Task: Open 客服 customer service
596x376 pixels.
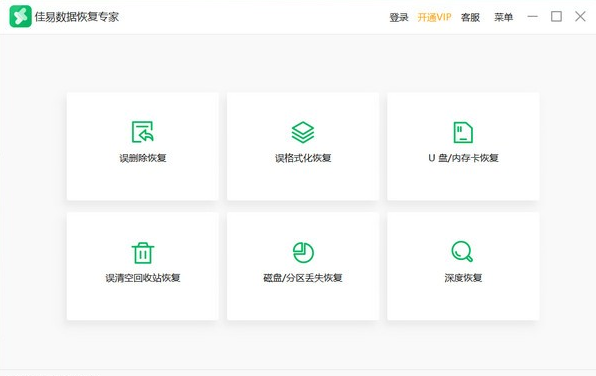Action: (470, 17)
